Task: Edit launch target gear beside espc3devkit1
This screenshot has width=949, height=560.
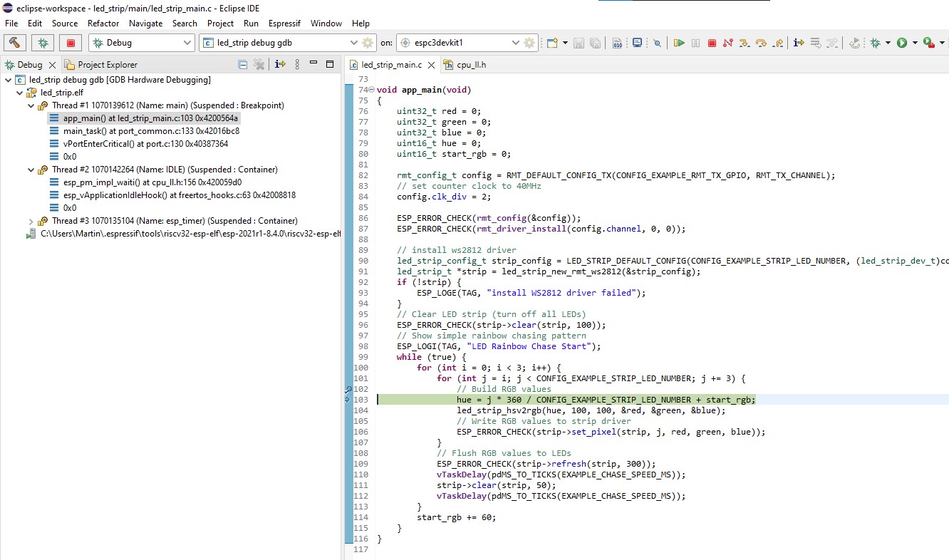Action: (x=530, y=43)
